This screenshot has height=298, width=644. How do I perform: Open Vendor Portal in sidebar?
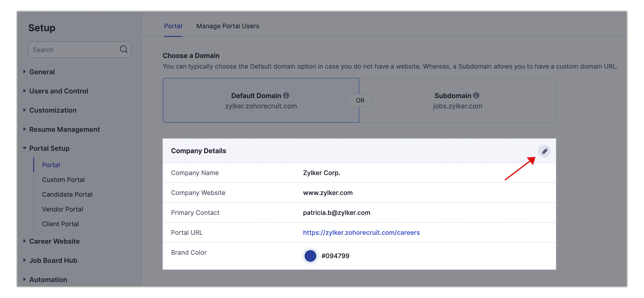(62, 209)
